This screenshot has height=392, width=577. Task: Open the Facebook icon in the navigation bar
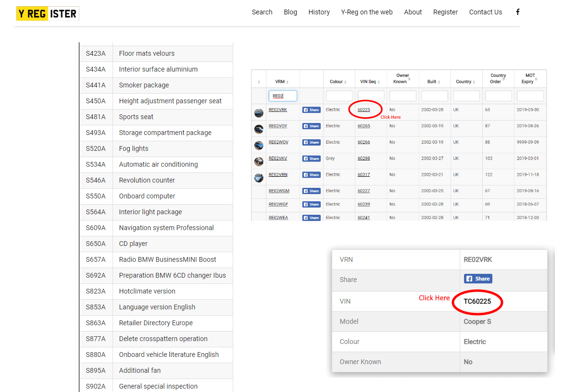tap(517, 12)
